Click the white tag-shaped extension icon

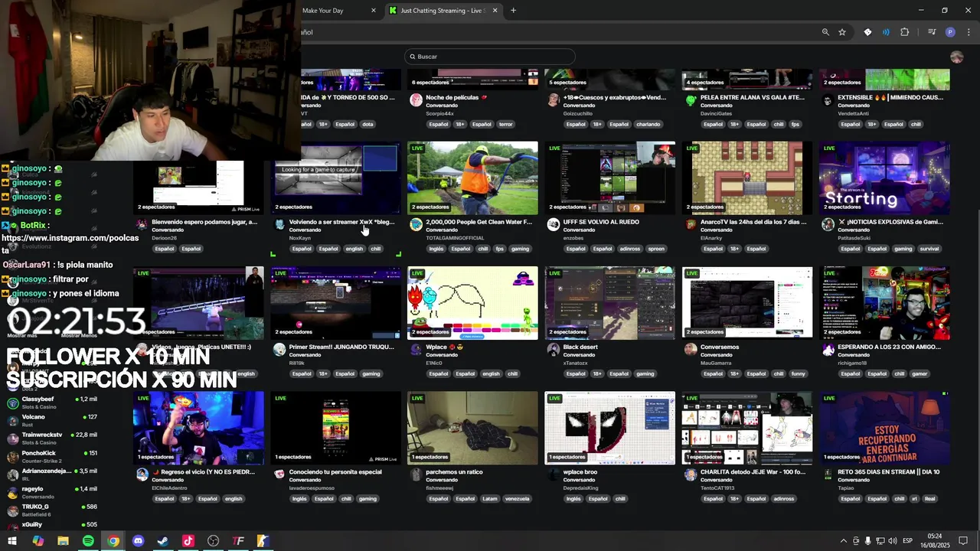point(867,32)
